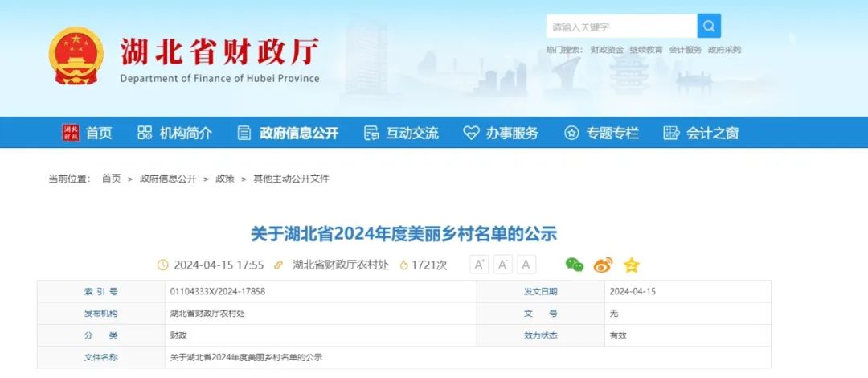Click inside the keyword search field
Image resolution: width=868 pixels, height=378 pixels.
pyautogui.click(x=621, y=26)
